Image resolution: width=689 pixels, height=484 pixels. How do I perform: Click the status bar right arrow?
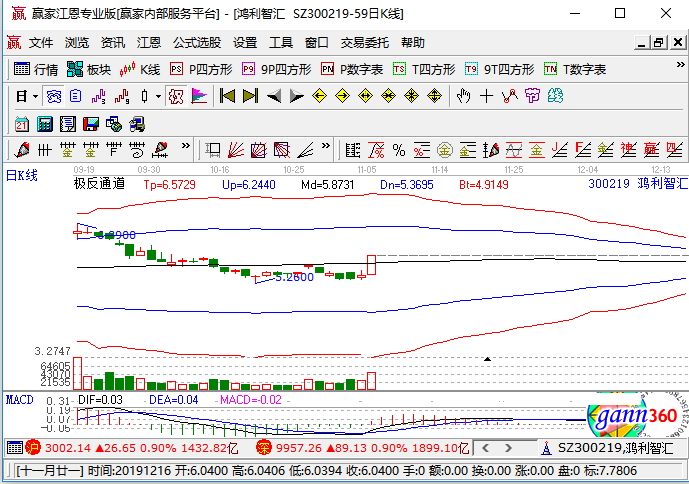coord(508,448)
